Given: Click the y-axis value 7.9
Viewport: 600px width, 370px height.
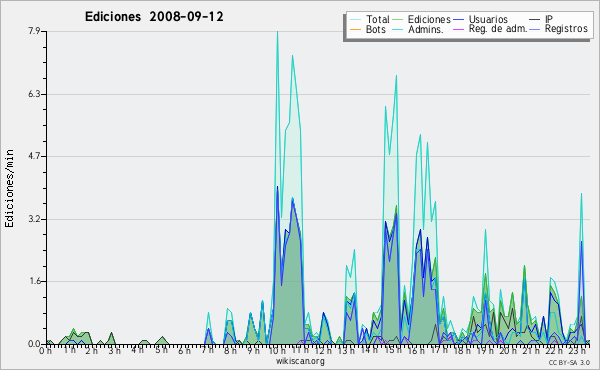Looking at the screenshot, I should click(34, 31).
